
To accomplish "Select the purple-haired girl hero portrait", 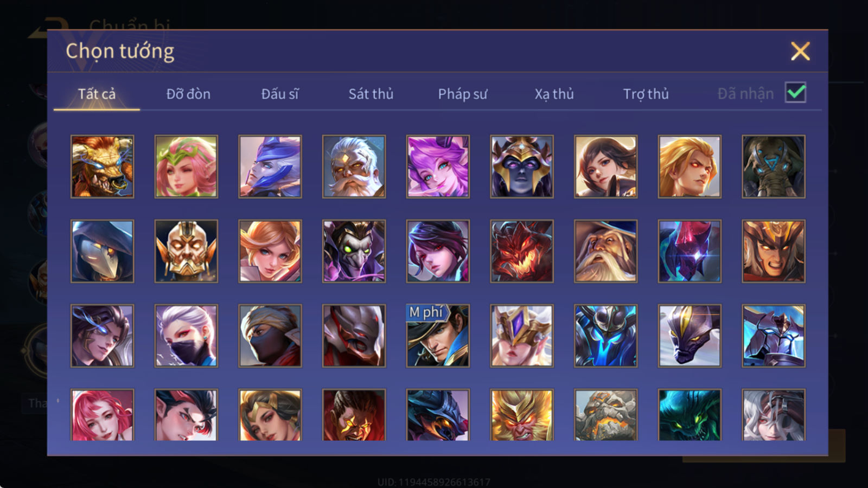I will pos(438,166).
